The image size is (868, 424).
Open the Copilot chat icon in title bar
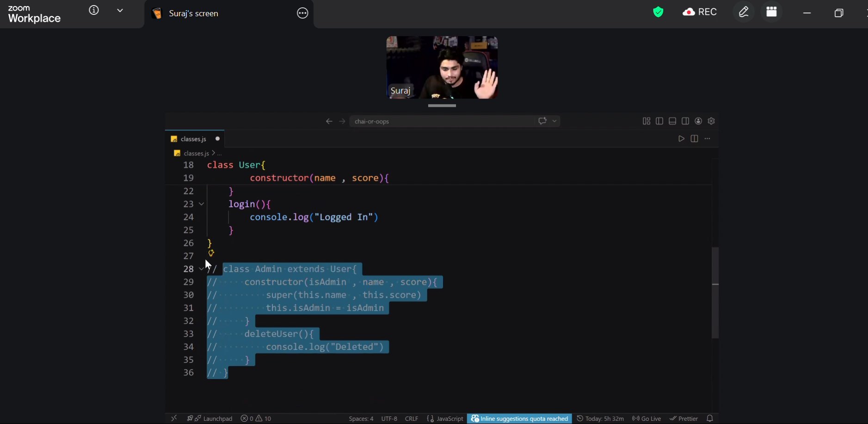[x=542, y=121]
